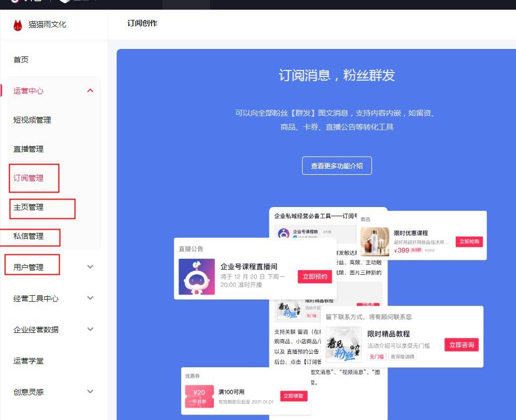
Task: Collapse the 运营中心 menu chevron
Action: coord(90,91)
